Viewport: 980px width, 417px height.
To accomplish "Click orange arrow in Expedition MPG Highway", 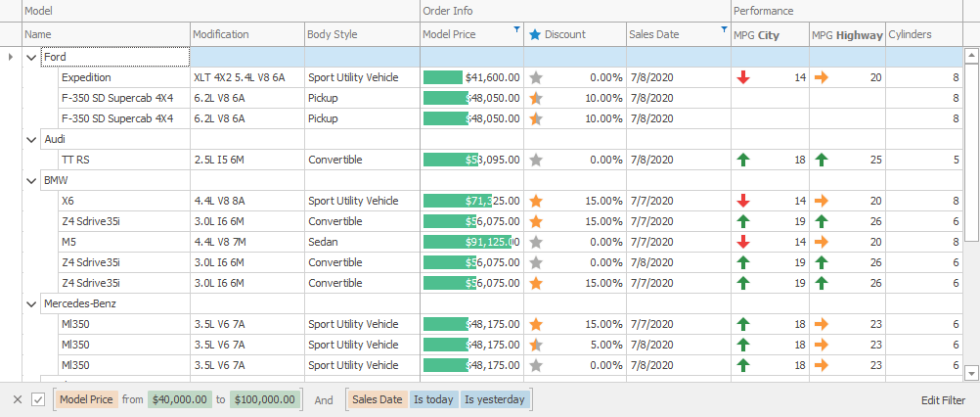I will point(822,77).
